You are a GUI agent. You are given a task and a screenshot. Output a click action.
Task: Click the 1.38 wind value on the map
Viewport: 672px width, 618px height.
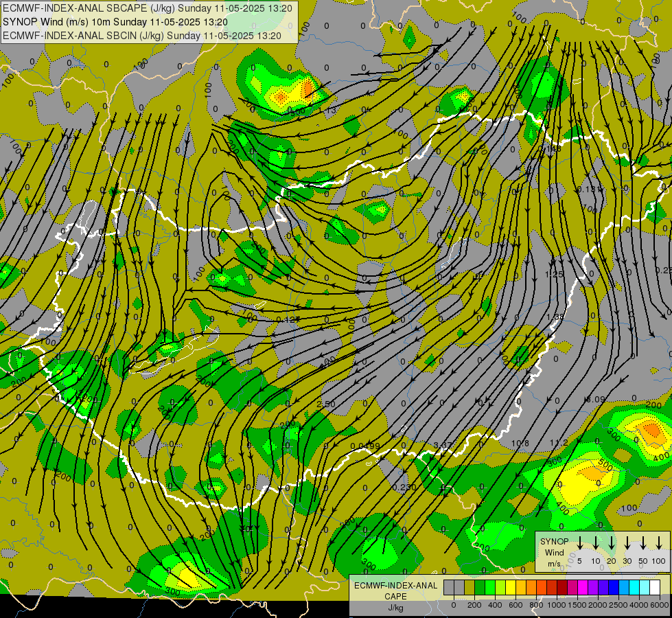(555, 317)
